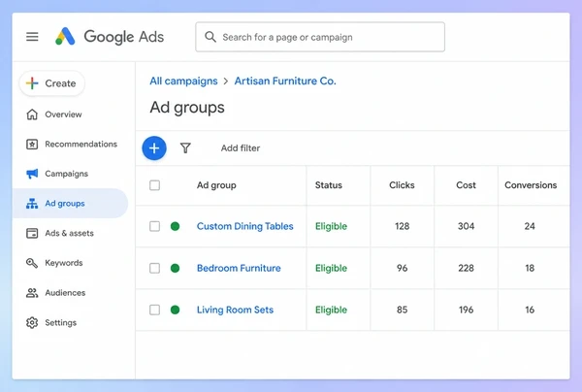Sort by the Conversions column header
The height and width of the screenshot is (392, 582).
pyautogui.click(x=531, y=185)
